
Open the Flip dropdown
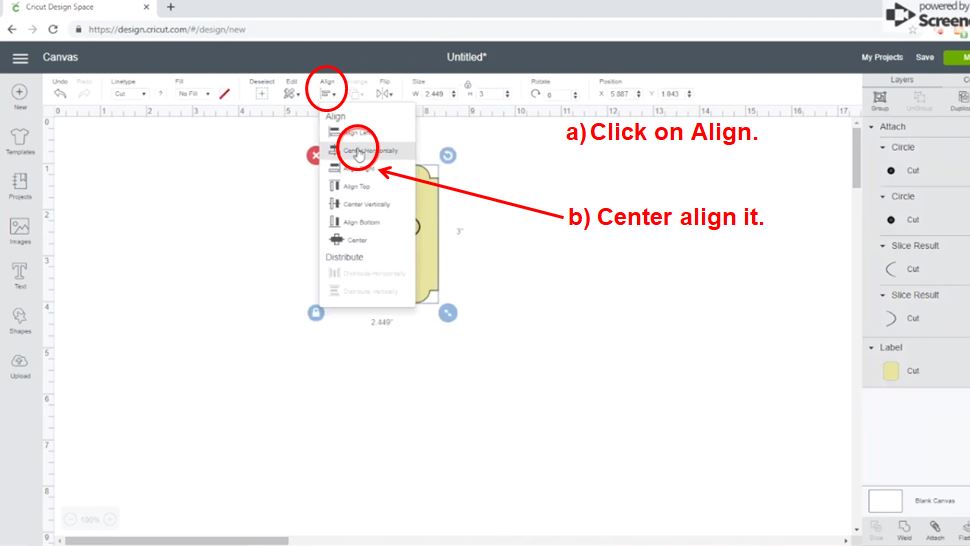coord(384,94)
